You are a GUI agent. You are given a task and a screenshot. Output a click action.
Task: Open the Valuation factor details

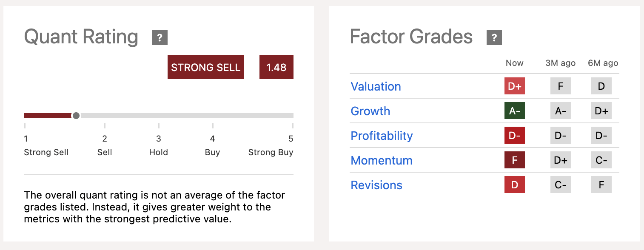(x=376, y=86)
